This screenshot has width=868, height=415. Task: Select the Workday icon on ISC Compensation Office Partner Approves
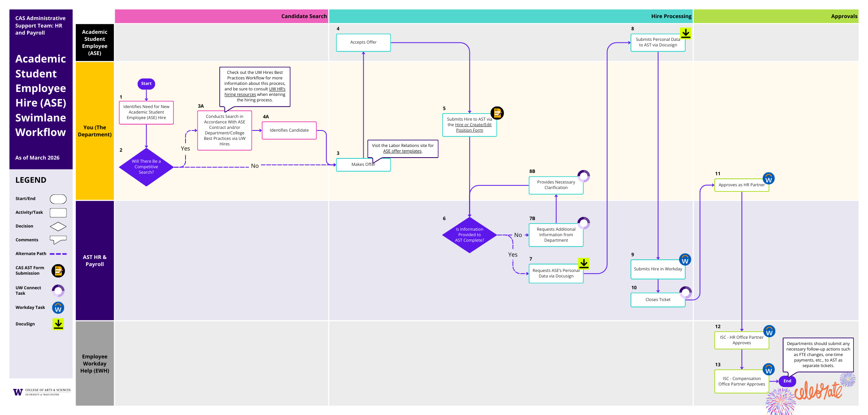(769, 369)
